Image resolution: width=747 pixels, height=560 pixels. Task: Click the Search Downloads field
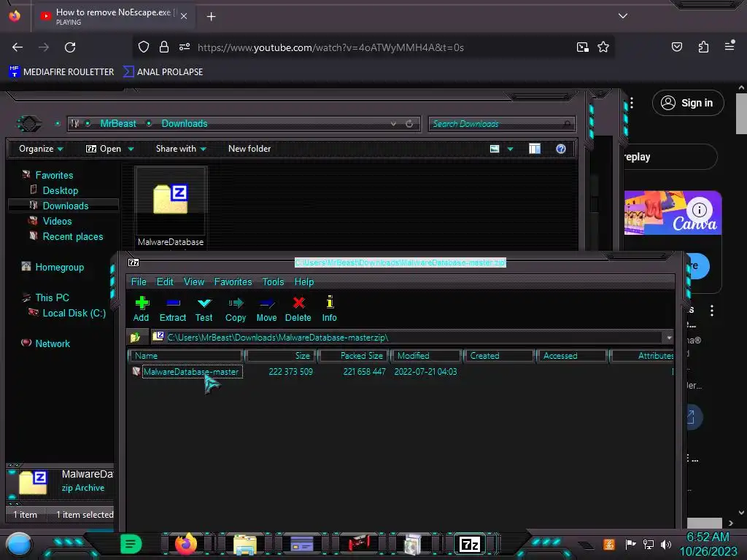pos(502,124)
